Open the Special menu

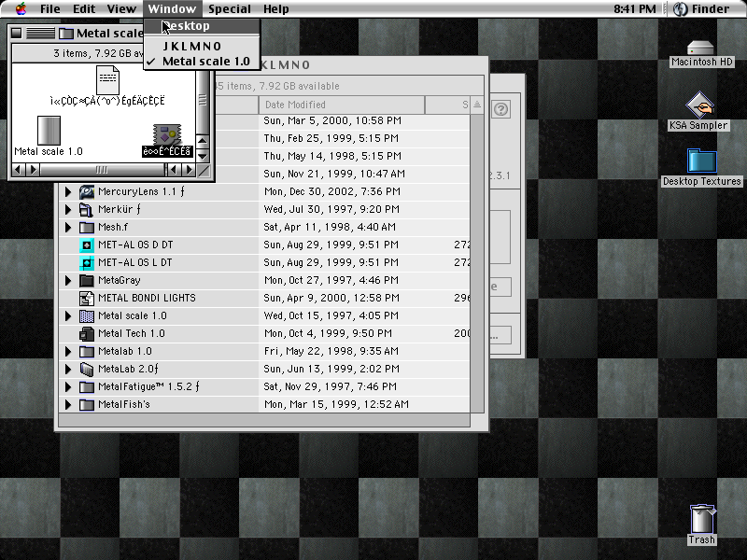click(229, 8)
